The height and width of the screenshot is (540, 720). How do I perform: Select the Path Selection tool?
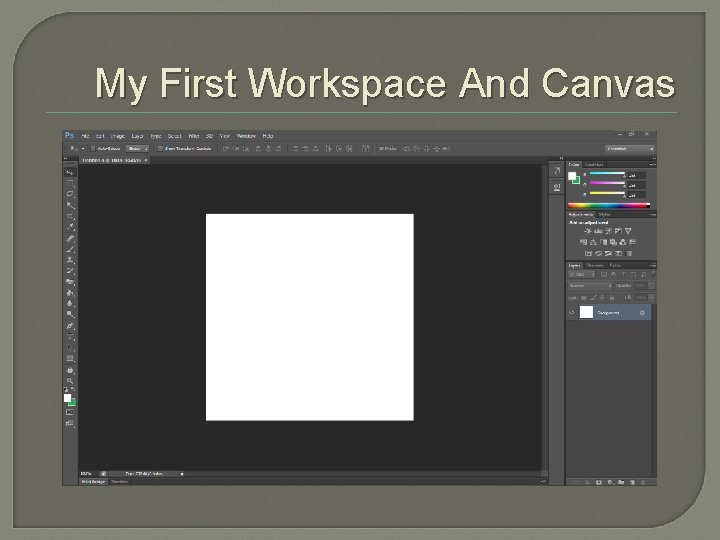[70, 348]
